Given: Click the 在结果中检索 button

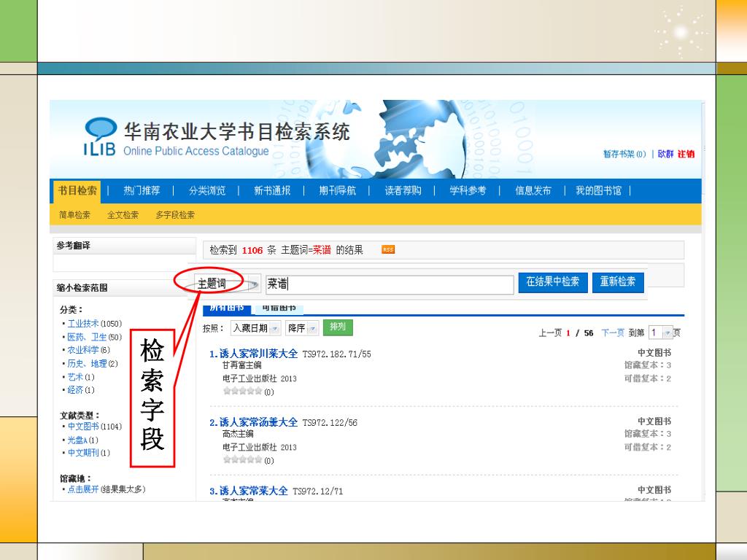Looking at the screenshot, I should pos(553,282).
